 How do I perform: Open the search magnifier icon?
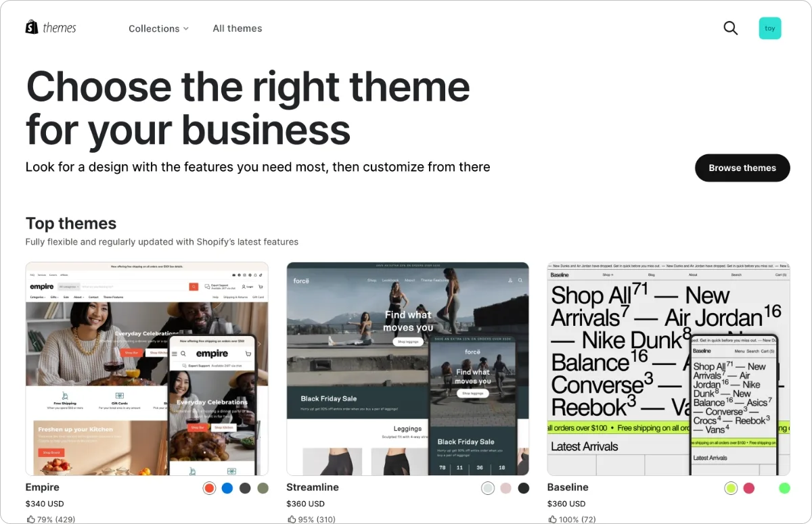(x=731, y=28)
